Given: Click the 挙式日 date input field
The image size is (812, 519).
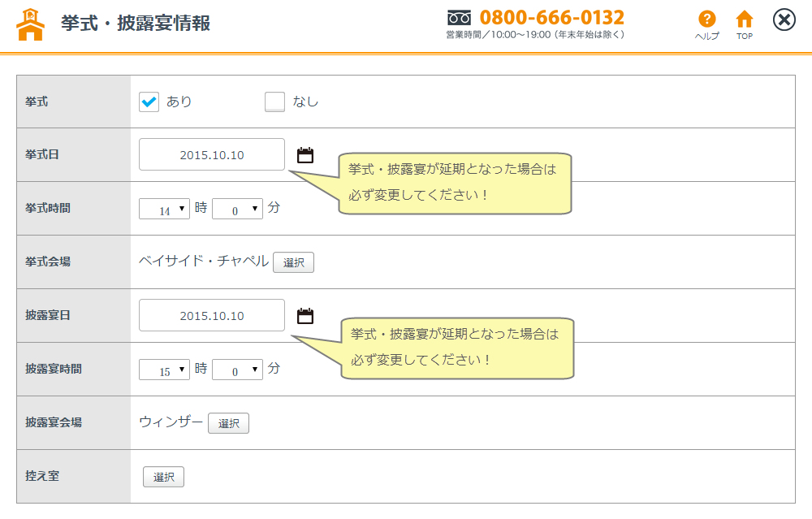Looking at the screenshot, I should 212,155.
